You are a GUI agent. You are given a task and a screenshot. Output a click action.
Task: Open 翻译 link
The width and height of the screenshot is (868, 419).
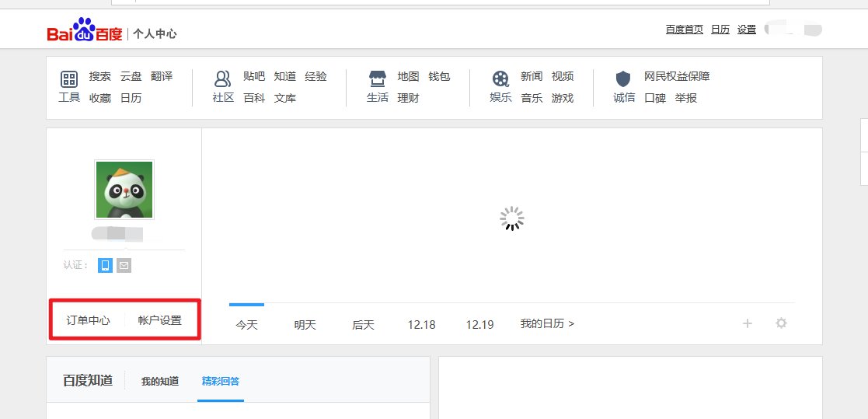(162, 76)
